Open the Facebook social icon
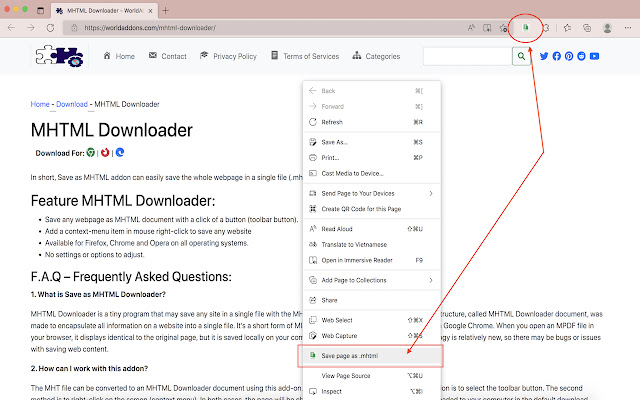The image size is (640, 400). (x=556, y=56)
